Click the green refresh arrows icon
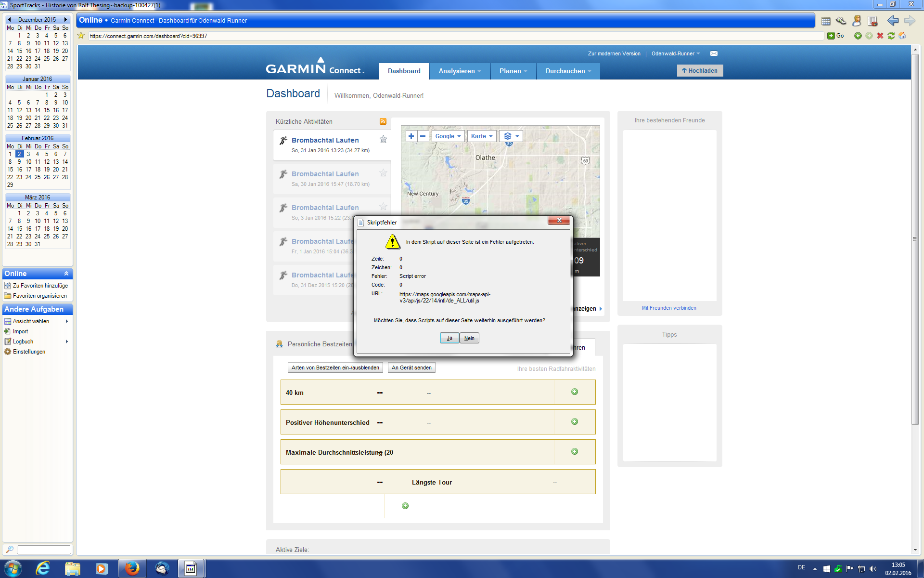This screenshot has width=924, height=578. click(x=891, y=36)
